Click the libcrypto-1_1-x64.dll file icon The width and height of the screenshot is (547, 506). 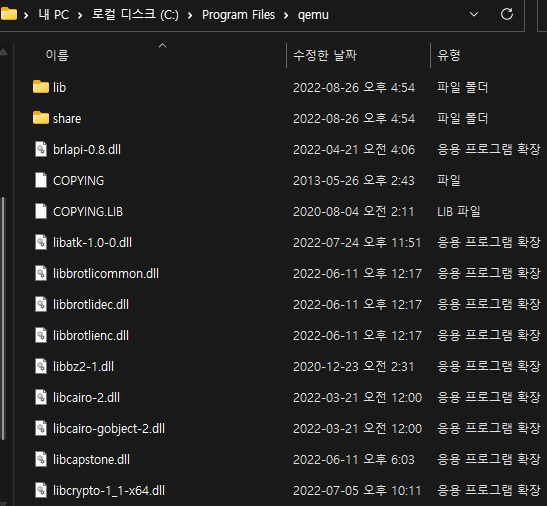point(41,490)
